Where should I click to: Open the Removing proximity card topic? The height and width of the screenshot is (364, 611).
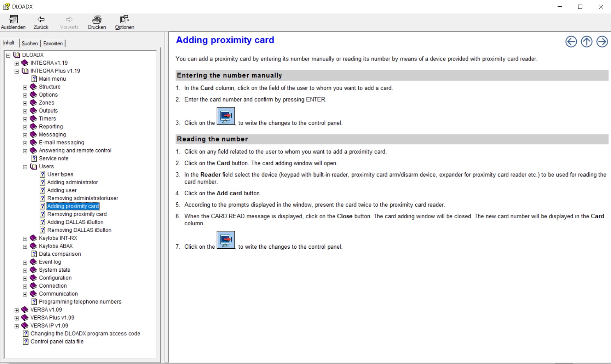point(77,214)
